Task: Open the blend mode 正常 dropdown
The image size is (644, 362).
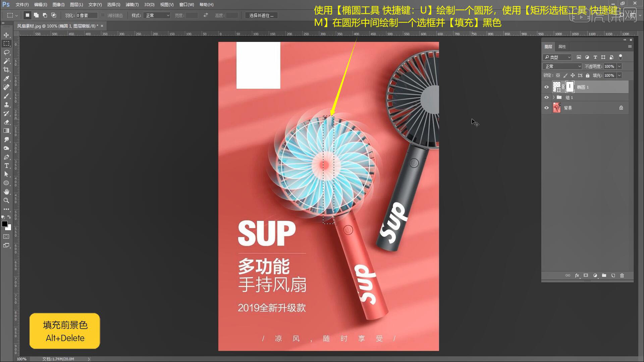Action: [x=562, y=66]
